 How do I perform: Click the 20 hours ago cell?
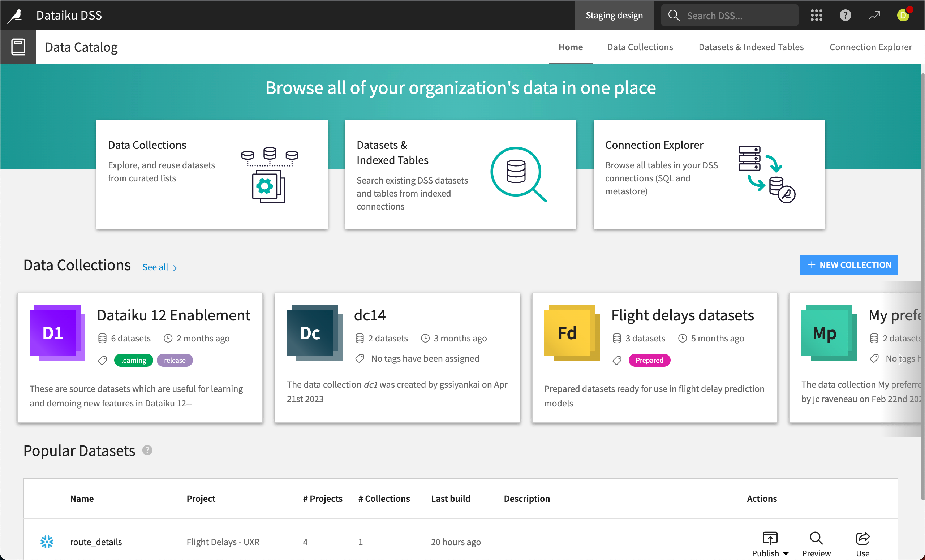point(455,542)
